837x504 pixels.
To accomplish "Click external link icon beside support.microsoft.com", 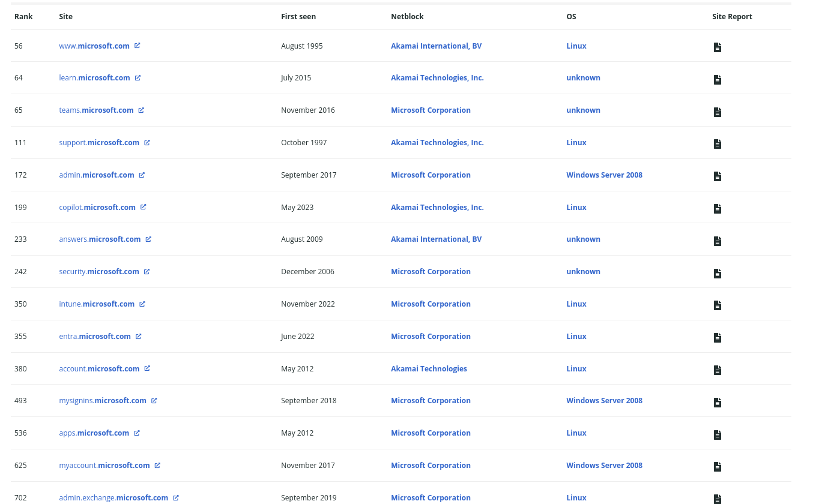I will pos(147,143).
